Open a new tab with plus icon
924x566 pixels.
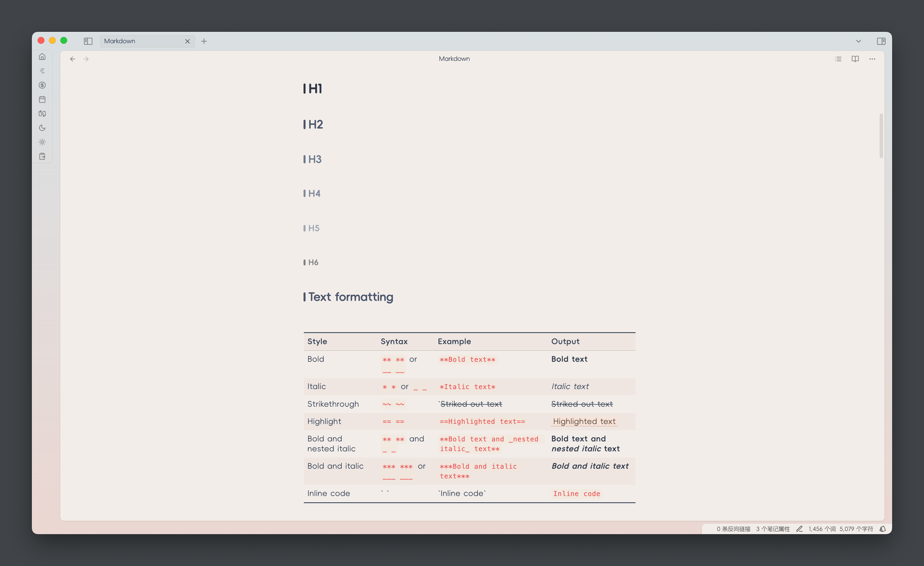tap(204, 41)
